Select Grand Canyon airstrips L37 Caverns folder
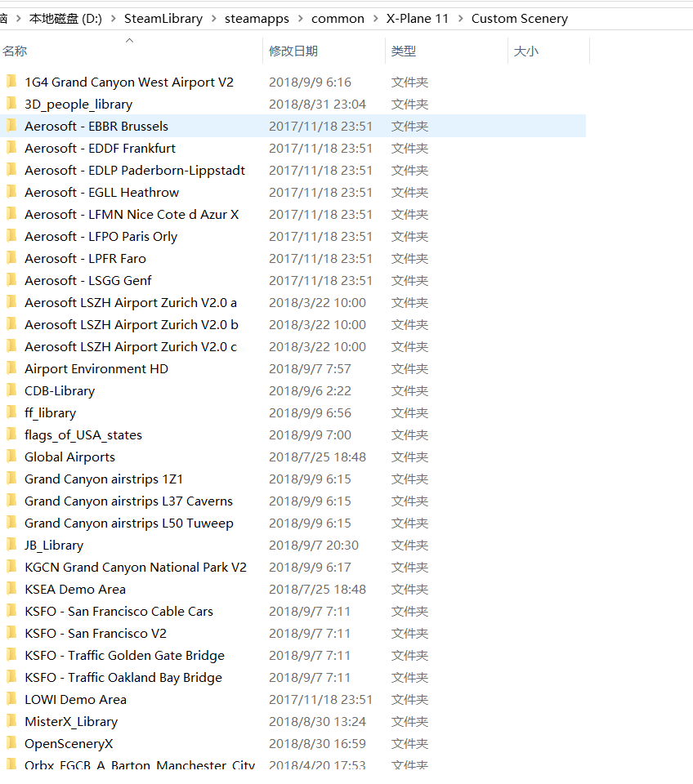The width and height of the screenshot is (693, 784). tap(128, 501)
